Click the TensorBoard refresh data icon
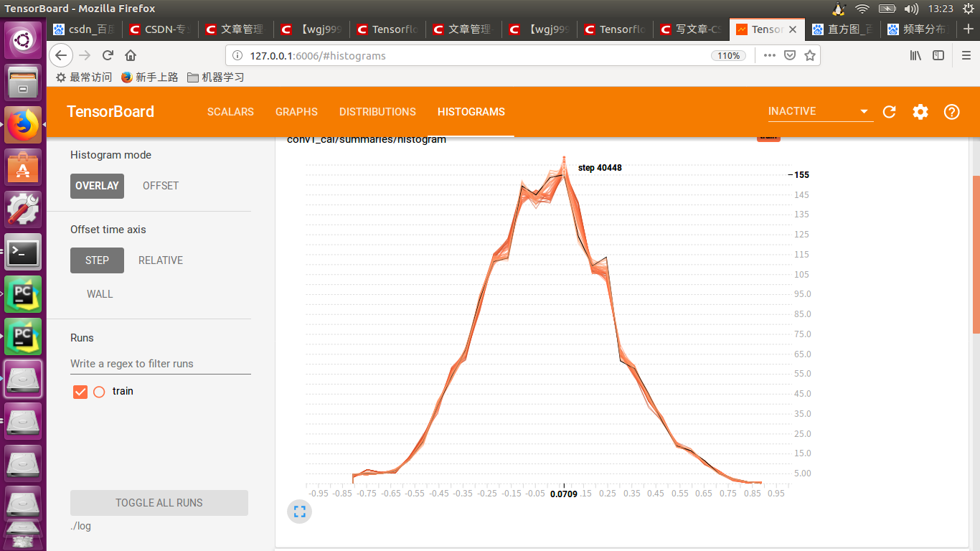 tap(889, 112)
